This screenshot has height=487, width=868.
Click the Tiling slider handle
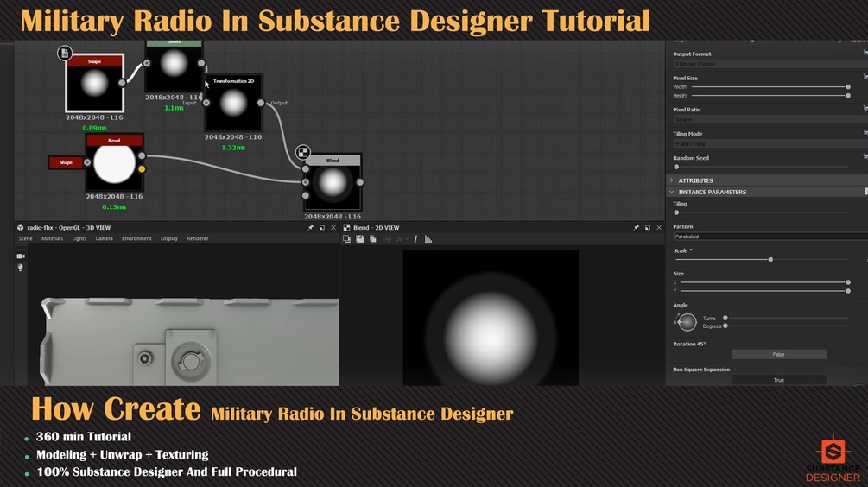point(676,212)
